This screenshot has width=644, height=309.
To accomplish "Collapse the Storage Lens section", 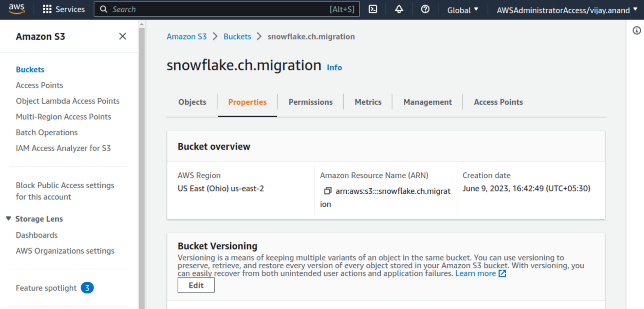I will pos(8,219).
